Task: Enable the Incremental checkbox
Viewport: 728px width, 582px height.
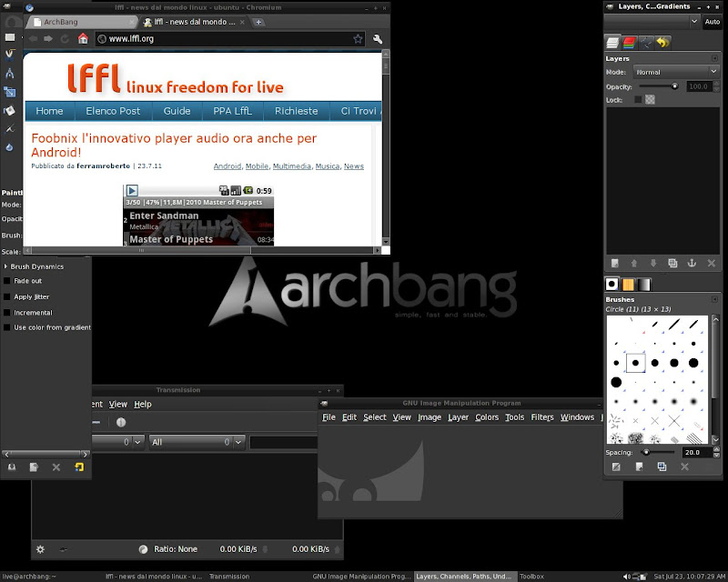Action: pyautogui.click(x=7, y=312)
